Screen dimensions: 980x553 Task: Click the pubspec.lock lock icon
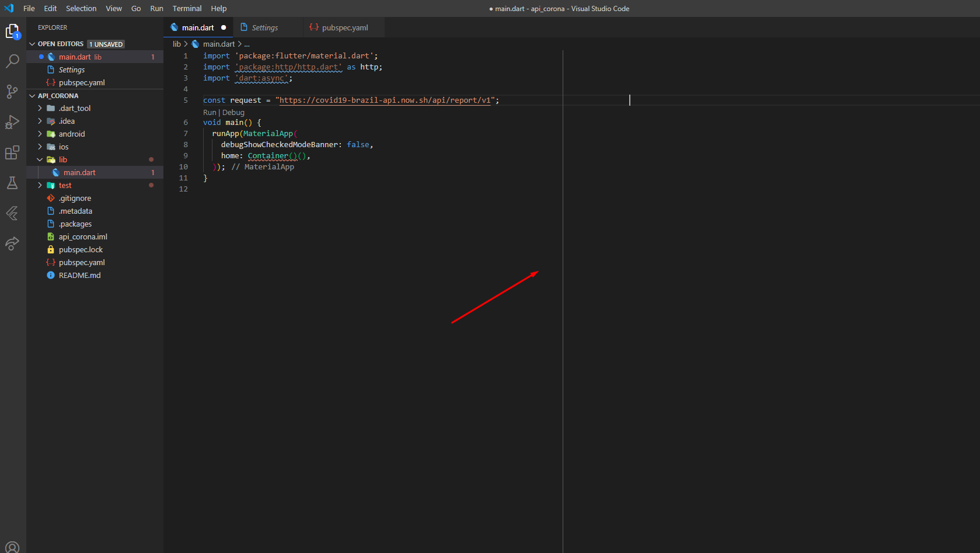pos(51,249)
